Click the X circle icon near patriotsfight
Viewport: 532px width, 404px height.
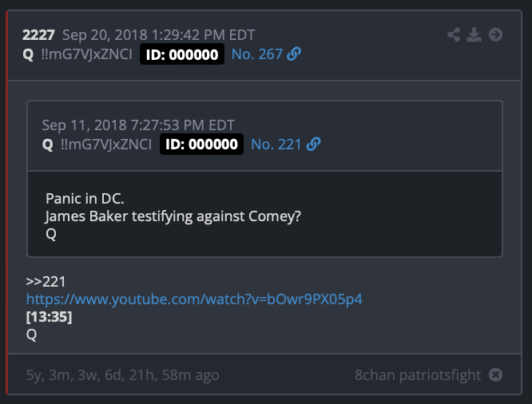495,374
